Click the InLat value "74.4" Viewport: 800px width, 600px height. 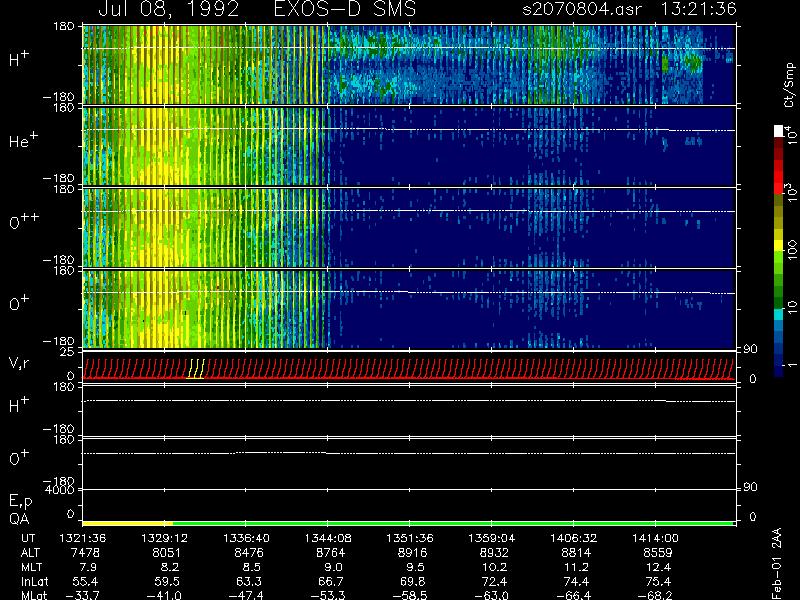click(x=576, y=581)
